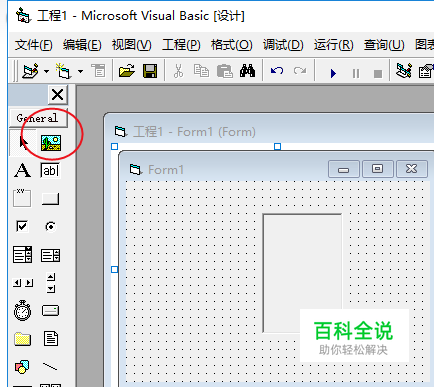The image size is (434, 387).
Task: Start the program with Run button
Action: point(333,73)
